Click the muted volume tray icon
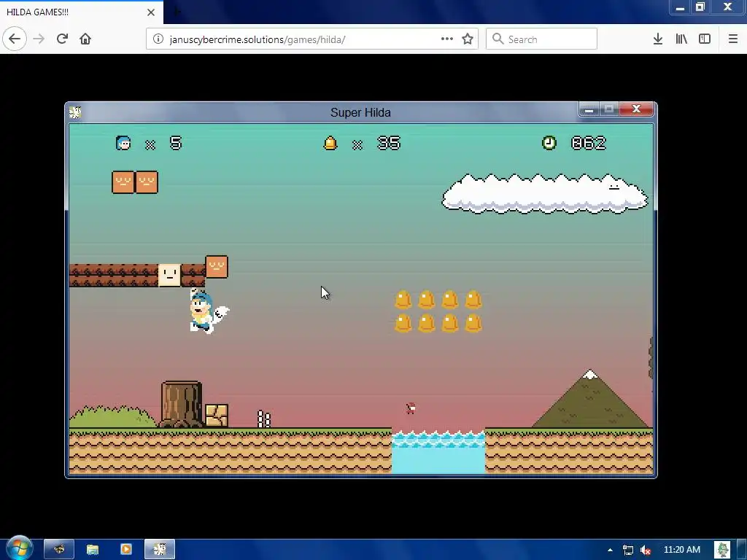The height and width of the screenshot is (560, 747). [x=646, y=550]
